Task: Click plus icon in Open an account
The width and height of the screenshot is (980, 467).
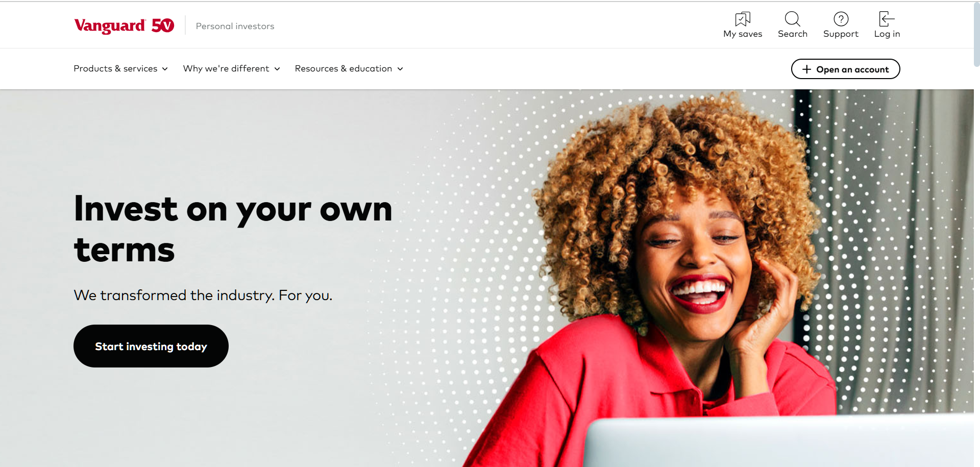Action: [806, 69]
